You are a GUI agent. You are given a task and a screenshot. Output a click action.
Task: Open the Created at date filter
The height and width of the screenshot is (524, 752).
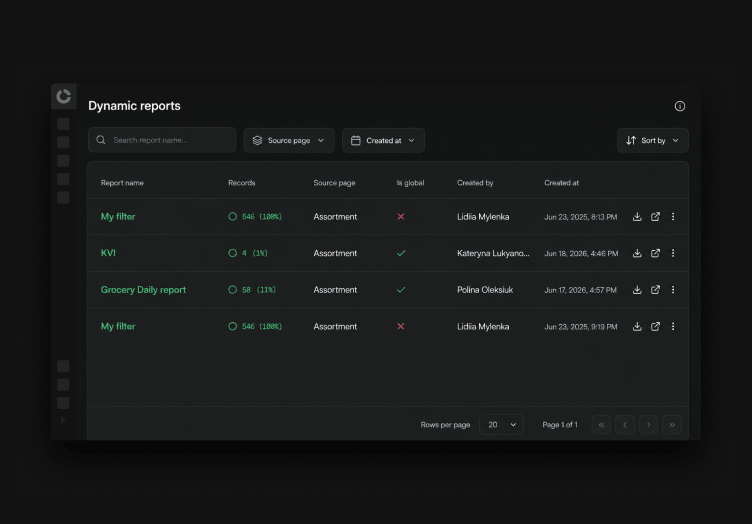383,140
